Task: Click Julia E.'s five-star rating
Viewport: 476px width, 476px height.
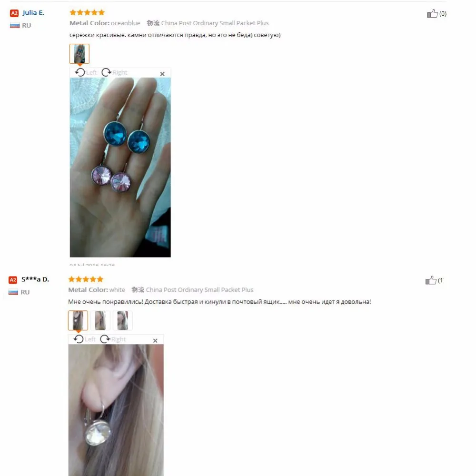Action: [x=87, y=12]
